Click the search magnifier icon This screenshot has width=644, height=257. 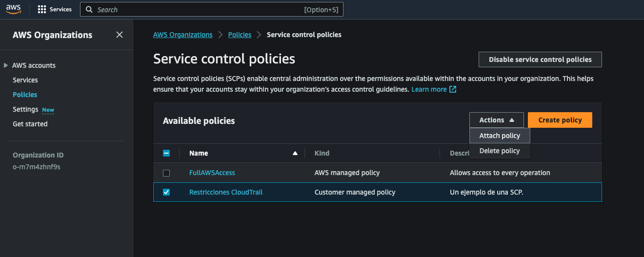click(x=89, y=10)
